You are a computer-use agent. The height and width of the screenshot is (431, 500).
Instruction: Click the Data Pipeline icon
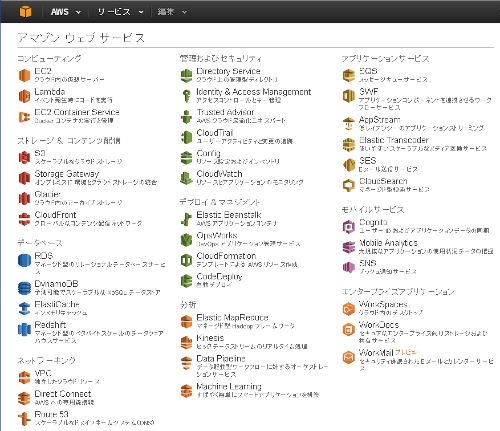pos(186,363)
